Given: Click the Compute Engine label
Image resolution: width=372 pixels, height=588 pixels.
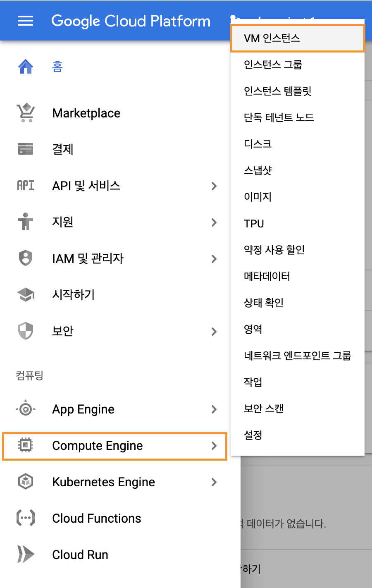Looking at the screenshot, I should tap(98, 446).
